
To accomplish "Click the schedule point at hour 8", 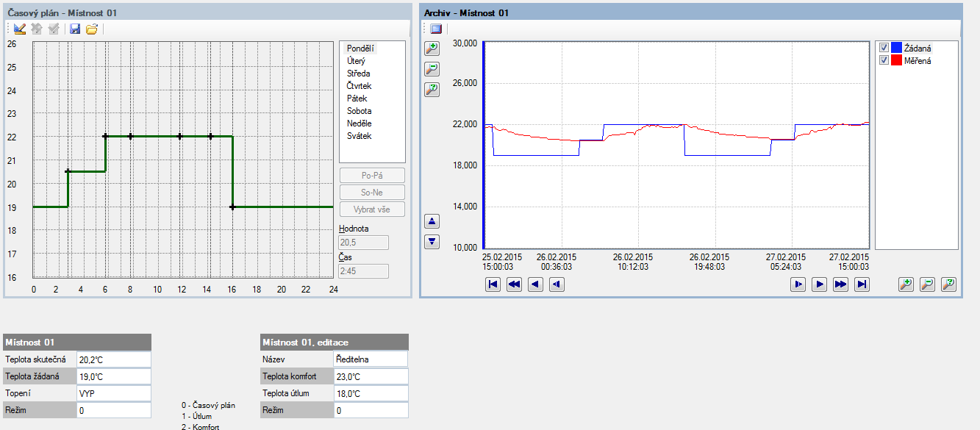I will click(x=130, y=136).
